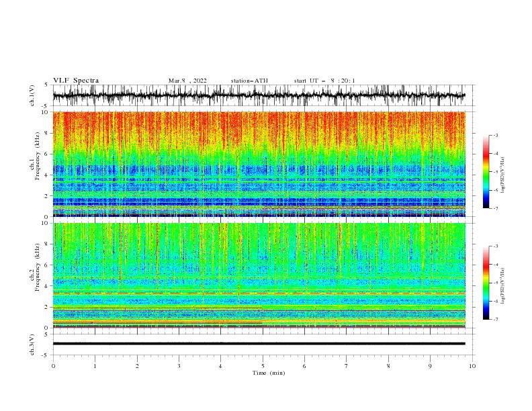532x411 pixels.
Task: Click the ch.2 spectrogram panel
Action: pos(259,275)
